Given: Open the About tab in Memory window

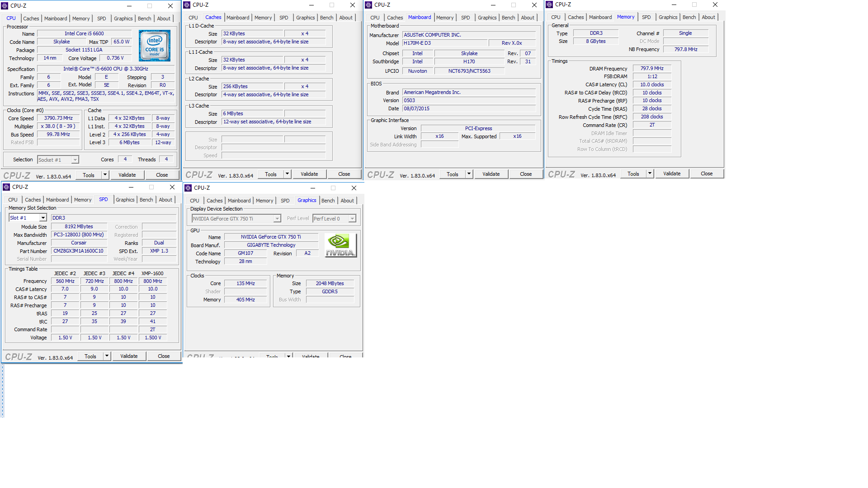Looking at the screenshot, I should [708, 17].
